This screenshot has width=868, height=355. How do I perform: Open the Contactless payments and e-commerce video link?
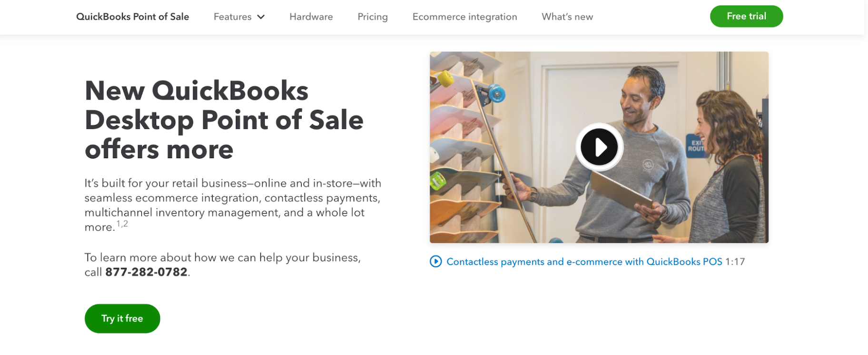tap(584, 261)
